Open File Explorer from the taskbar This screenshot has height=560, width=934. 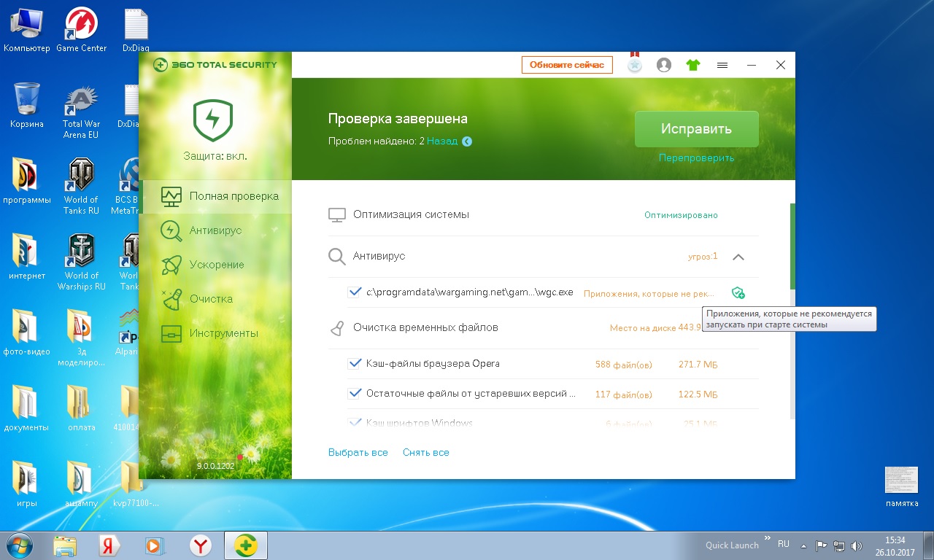[65, 545]
